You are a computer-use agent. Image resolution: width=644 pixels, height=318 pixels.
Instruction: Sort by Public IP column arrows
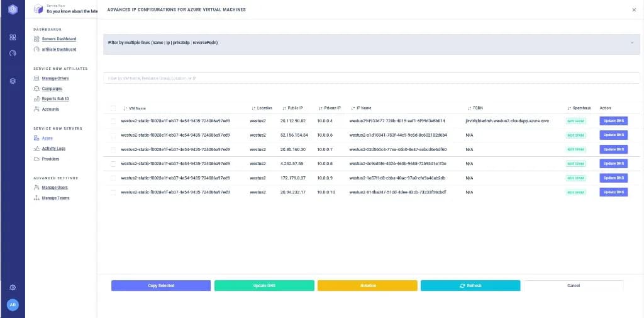(284, 108)
